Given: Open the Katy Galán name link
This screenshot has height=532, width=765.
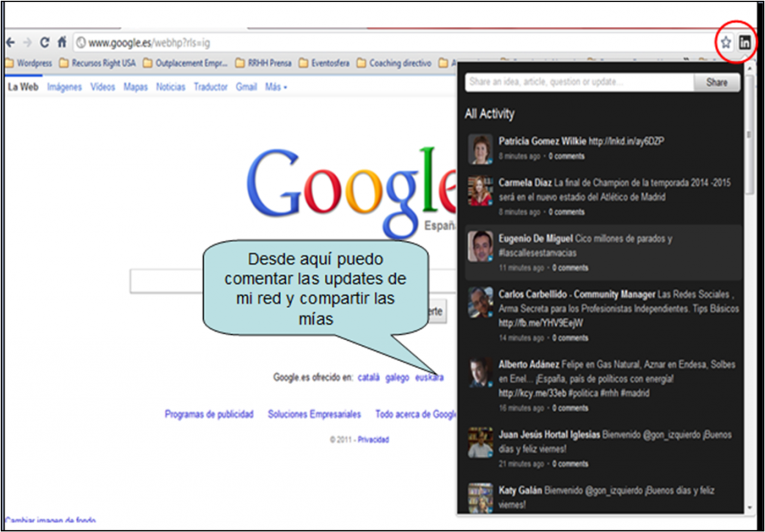Looking at the screenshot, I should (520, 490).
